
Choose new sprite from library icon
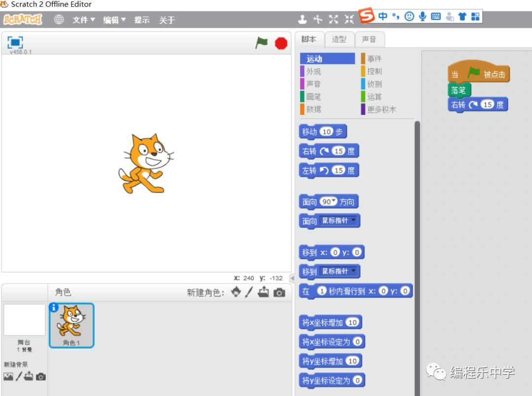(236, 292)
